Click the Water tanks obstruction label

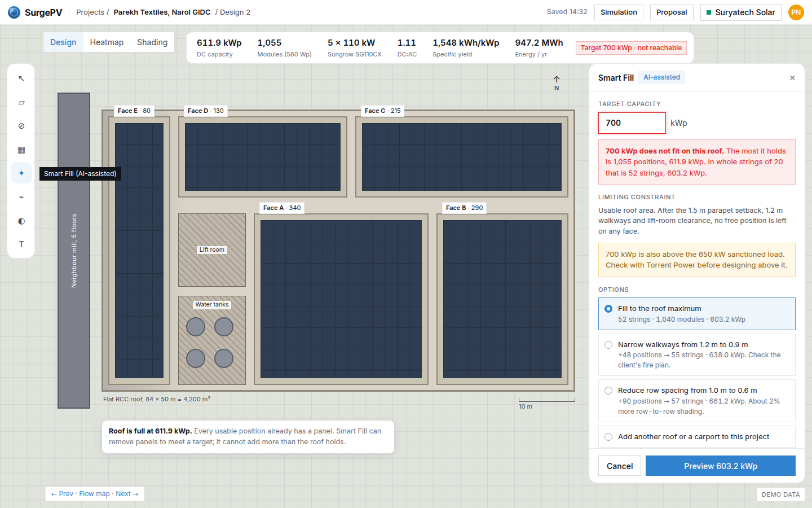212,304
